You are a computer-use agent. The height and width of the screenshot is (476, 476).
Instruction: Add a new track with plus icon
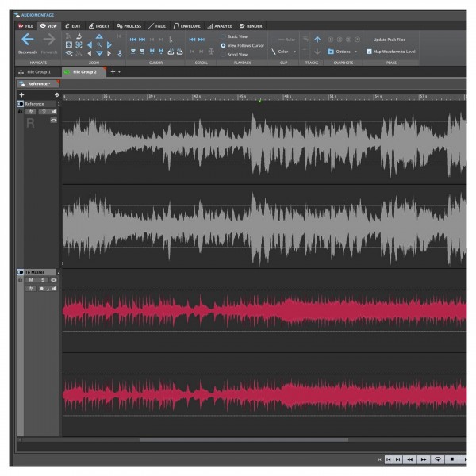click(x=21, y=94)
